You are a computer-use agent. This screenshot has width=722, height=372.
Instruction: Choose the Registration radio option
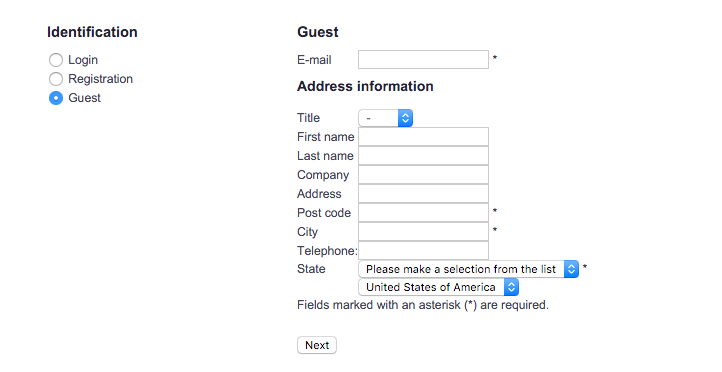pyautogui.click(x=56, y=79)
